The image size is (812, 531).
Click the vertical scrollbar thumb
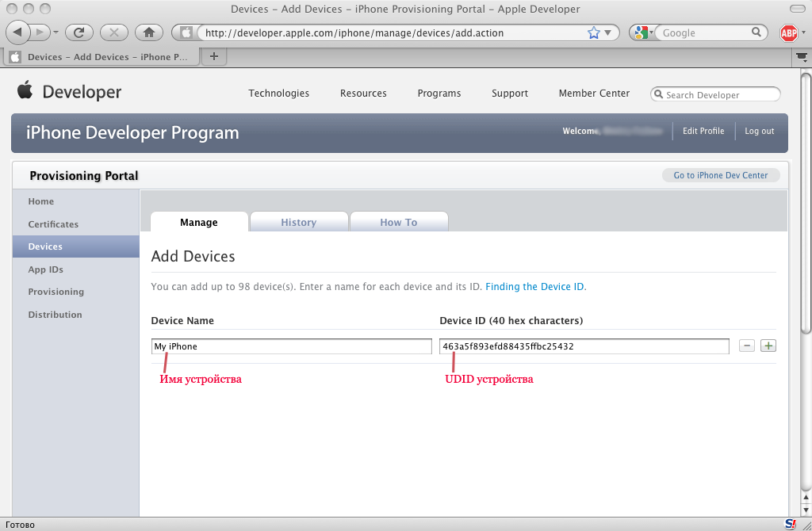coord(806,204)
